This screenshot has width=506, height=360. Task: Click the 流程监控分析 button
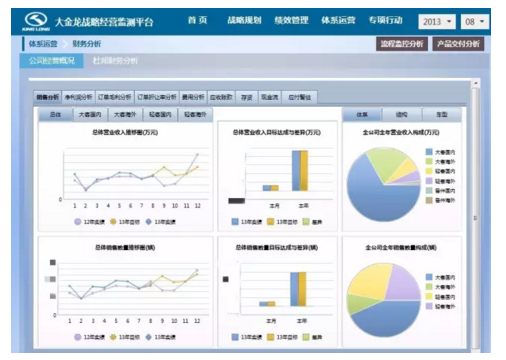pos(402,44)
